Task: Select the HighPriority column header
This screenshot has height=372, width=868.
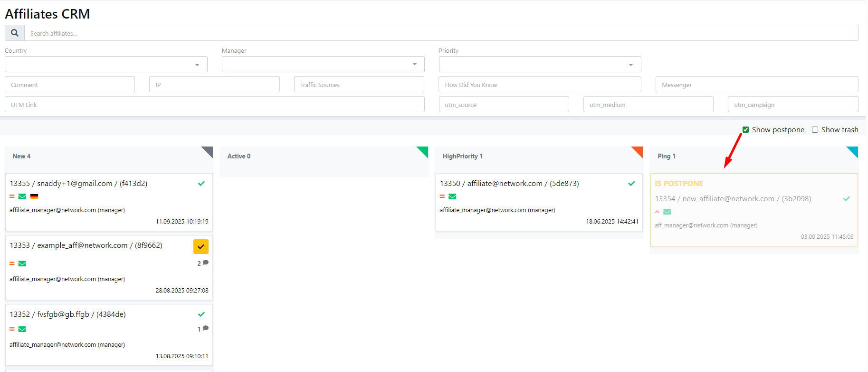Action: pos(462,157)
